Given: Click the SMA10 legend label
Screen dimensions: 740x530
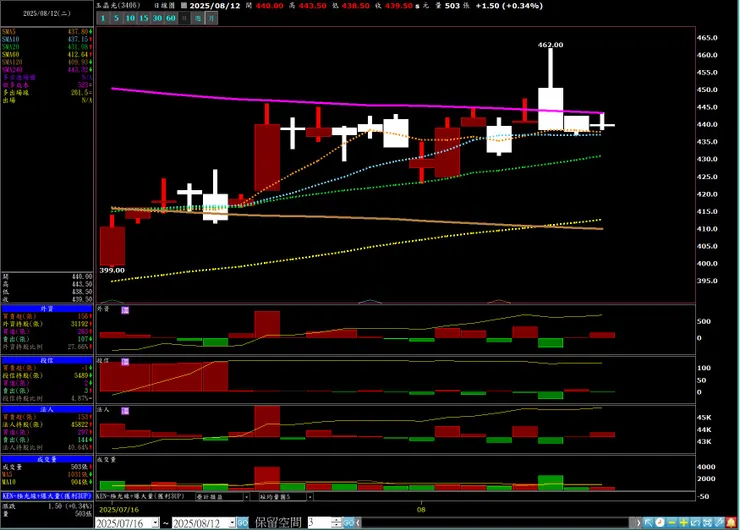Looking at the screenshot, I should click(10, 39).
